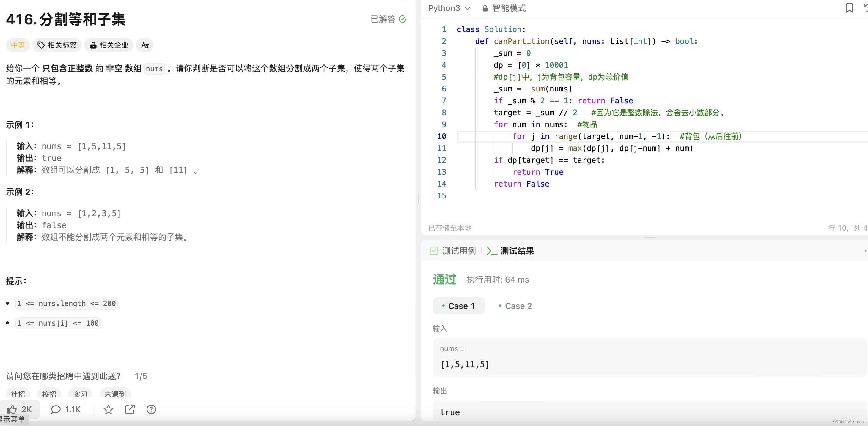Click the 显示菜单 label

(12, 419)
